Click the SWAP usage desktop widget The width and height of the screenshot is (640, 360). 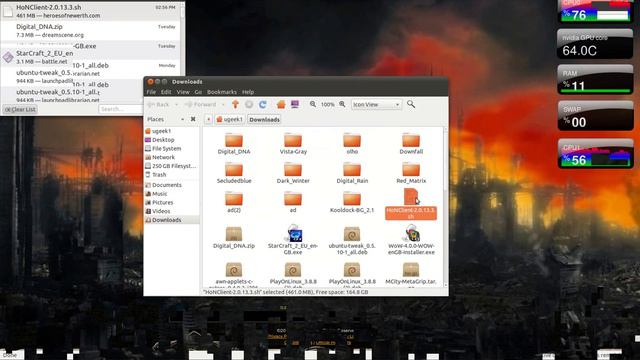tap(595, 116)
